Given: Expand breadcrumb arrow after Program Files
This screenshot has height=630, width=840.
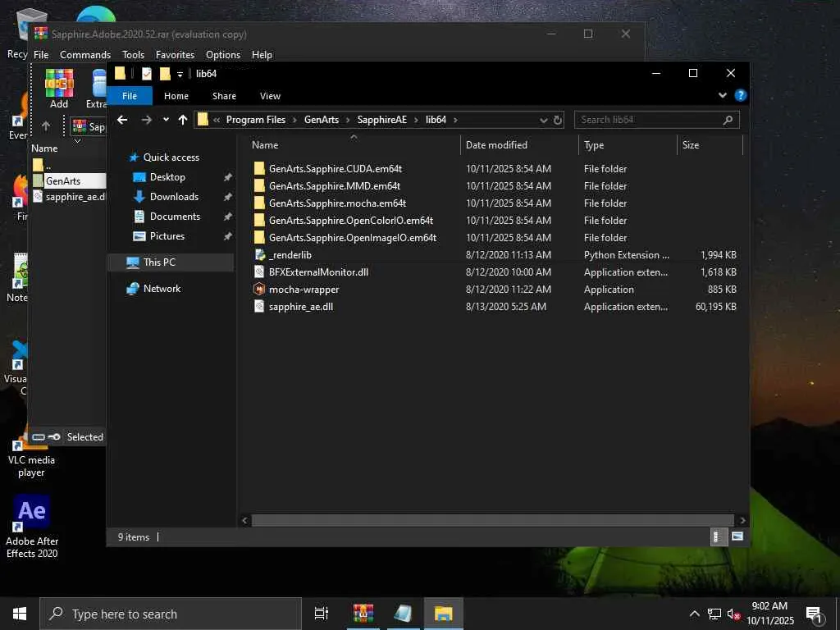Looking at the screenshot, I should 294,120.
